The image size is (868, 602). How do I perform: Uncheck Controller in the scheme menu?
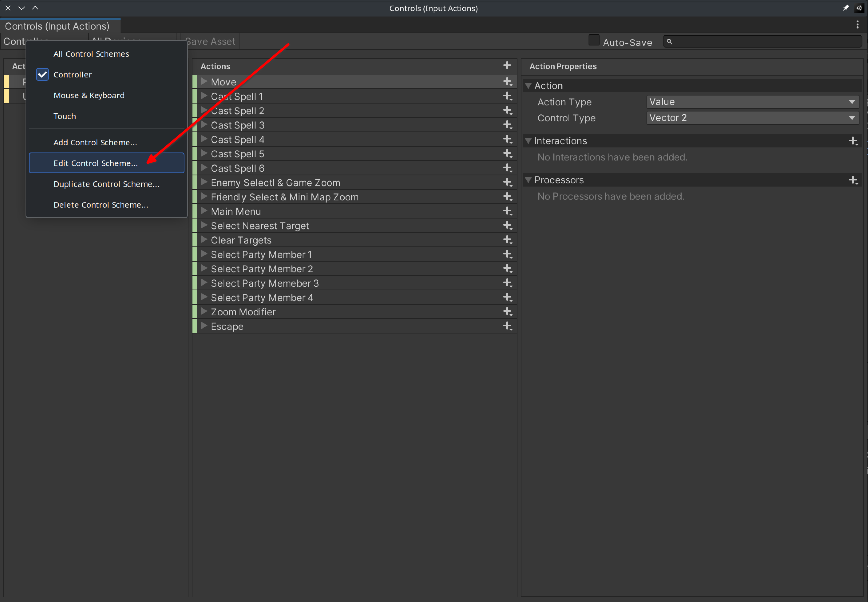tap(42, 74)
